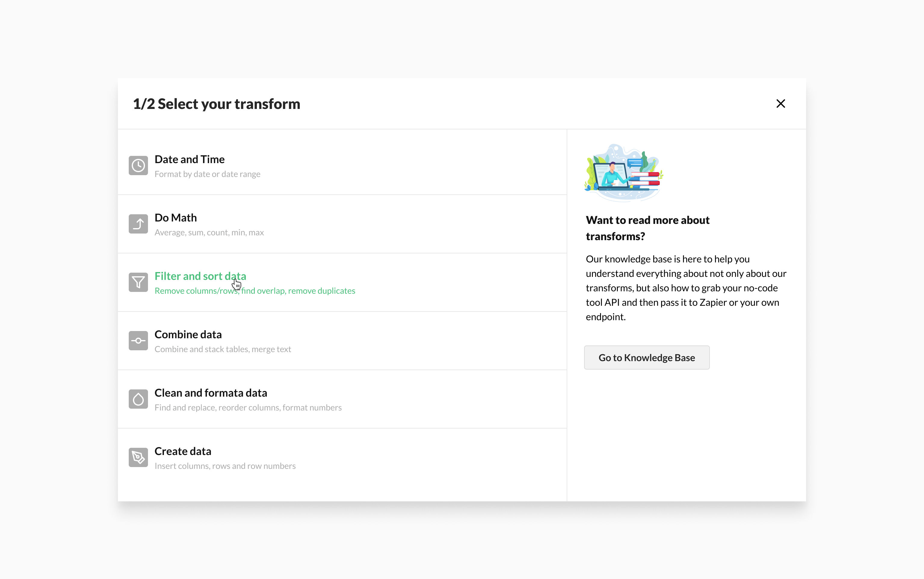The width and height of the screenshot is (924, 579).
Task: Click the Combine data node icon
Action: [x=138, y=340]
